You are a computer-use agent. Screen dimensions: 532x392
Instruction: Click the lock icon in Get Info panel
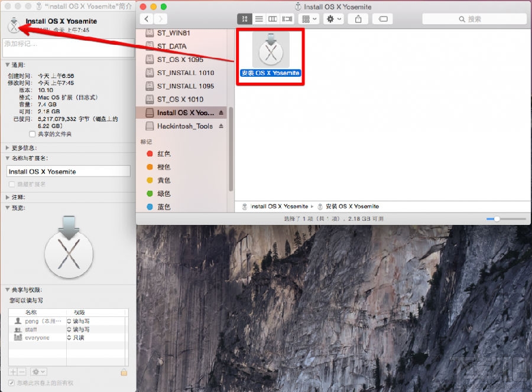tap(124, 373)
